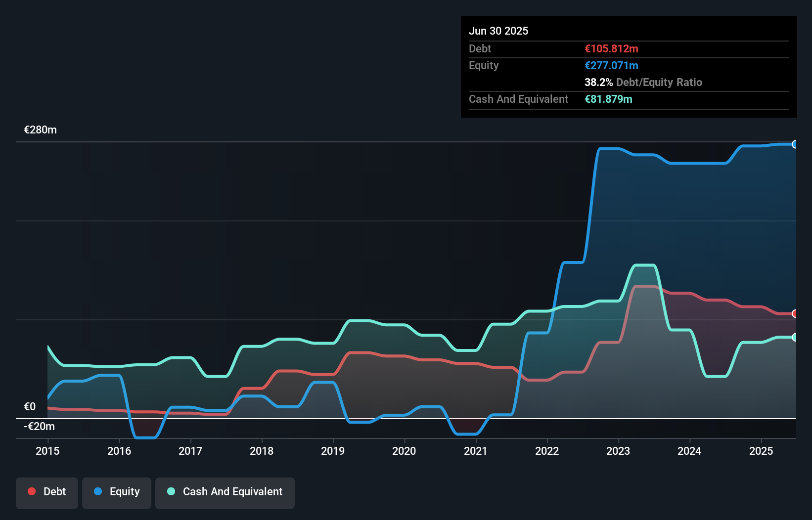The height and width of the screenshot is (520, 812).
Task: Click the red Debt endpoint marker
Action: point(795,313)
